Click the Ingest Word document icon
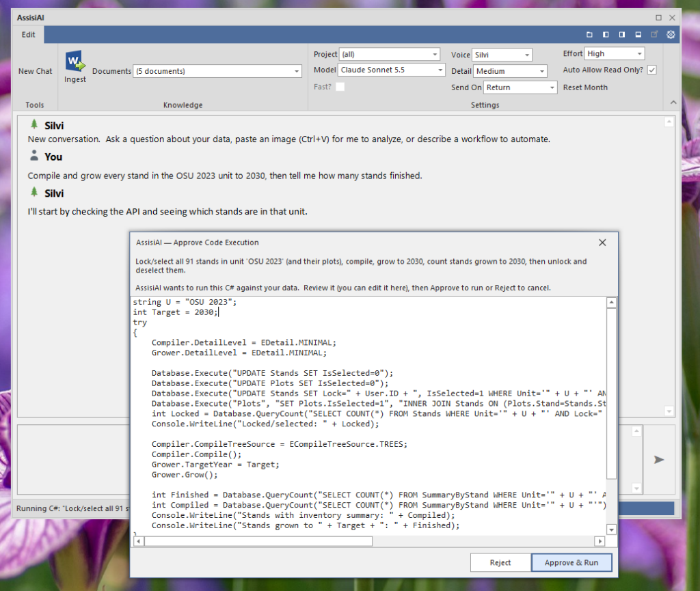Viewport: 700px width, 591px height. click(x=75, y=61)
